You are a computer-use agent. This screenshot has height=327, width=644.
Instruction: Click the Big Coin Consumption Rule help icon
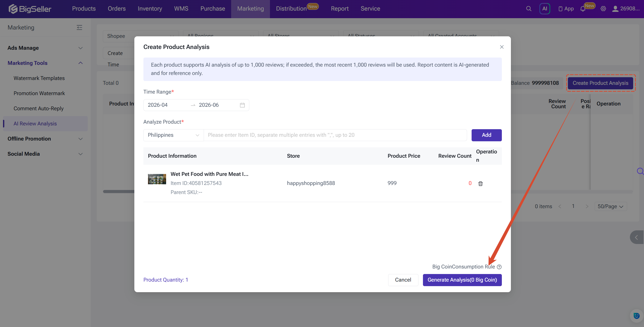(499, 267)
